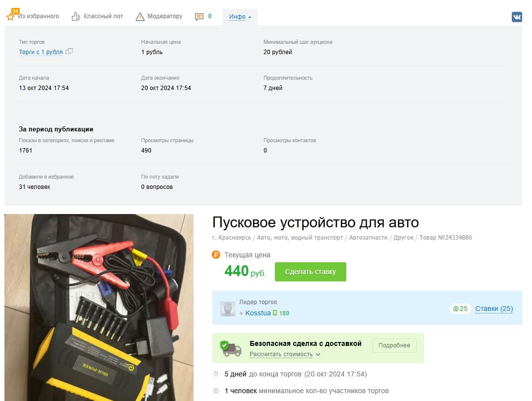The height and width of the screenshot is (401, 532).
Task: Click the minimum step '20 рублей'
Action: click(x=277, y=52)
